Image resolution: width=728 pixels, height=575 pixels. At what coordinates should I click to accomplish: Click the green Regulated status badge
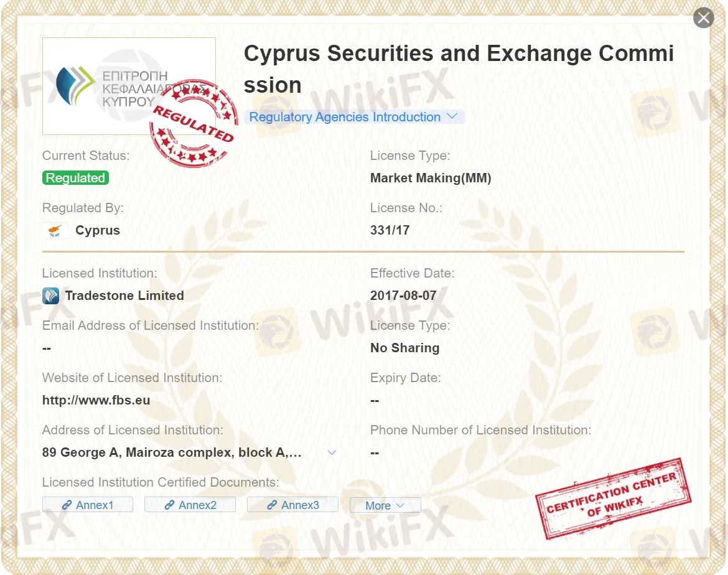[x=76, y=178]
